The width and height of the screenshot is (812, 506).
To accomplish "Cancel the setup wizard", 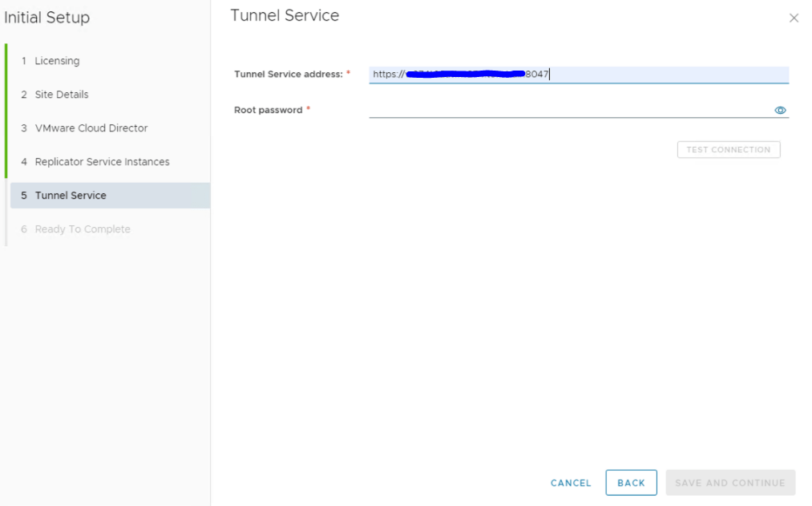I will [x=571, y=483].
